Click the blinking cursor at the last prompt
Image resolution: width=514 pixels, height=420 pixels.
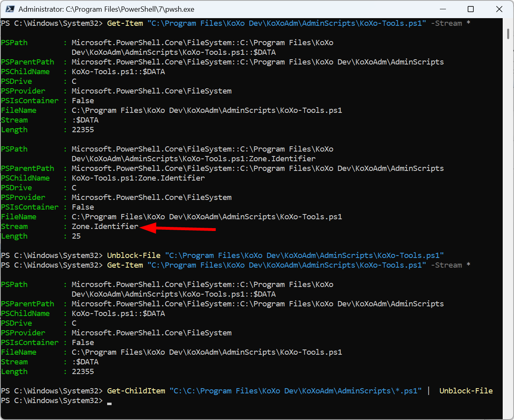pos(110,403)
